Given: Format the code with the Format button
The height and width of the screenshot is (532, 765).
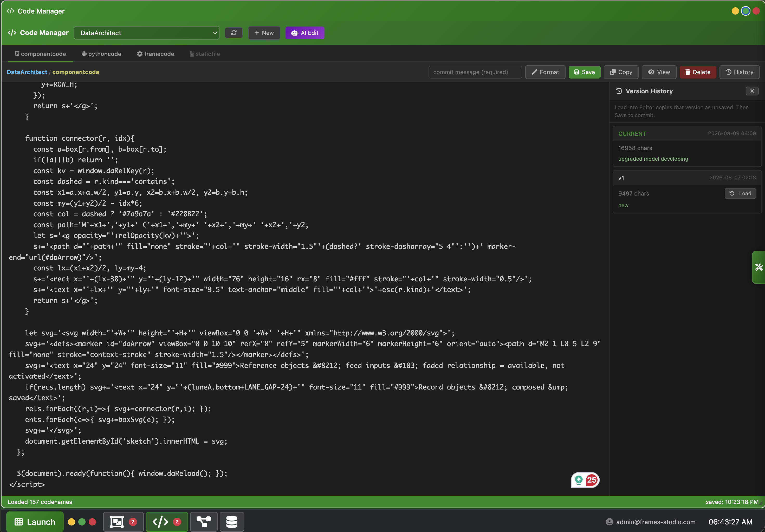Looking at the screenshot, I should click(x=545, y=72).
